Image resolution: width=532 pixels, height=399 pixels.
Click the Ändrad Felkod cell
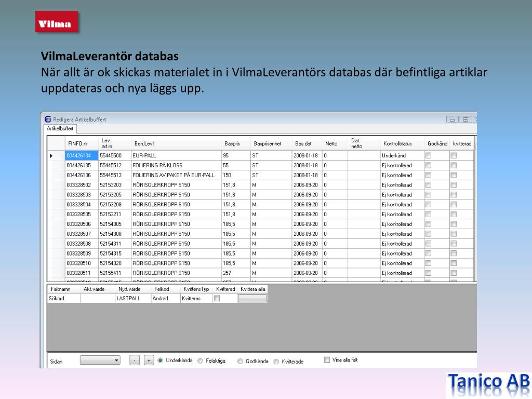(x=165, y=298)
